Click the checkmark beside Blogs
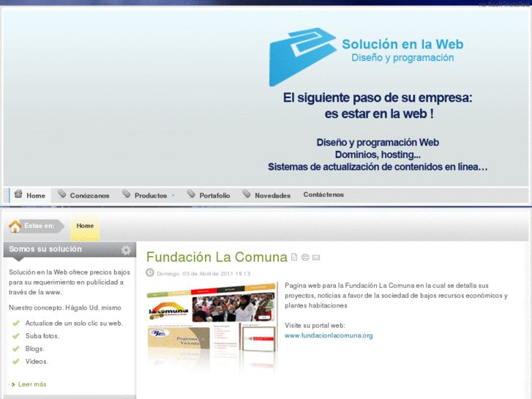532x399 pixels. tap(16, 348)
